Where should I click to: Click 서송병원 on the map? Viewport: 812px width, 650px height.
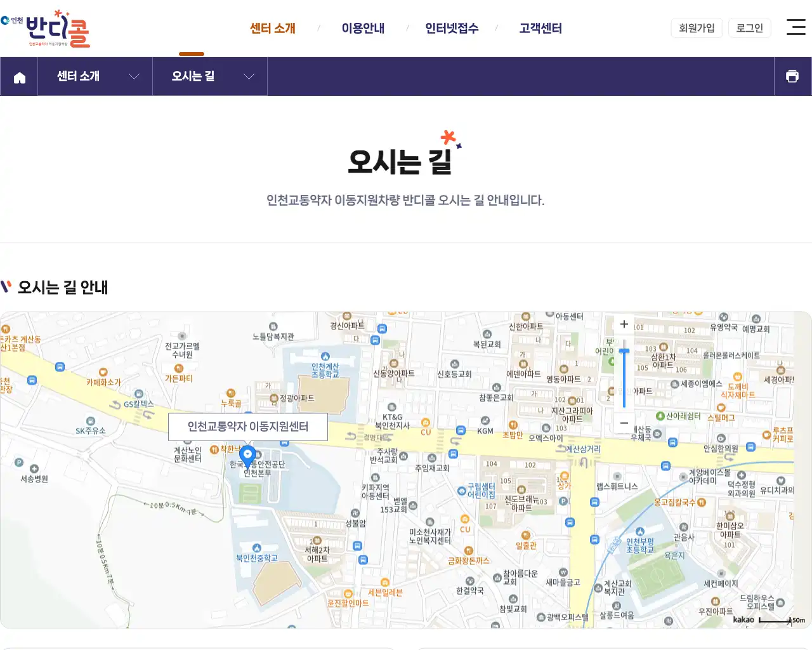(34, 479)
